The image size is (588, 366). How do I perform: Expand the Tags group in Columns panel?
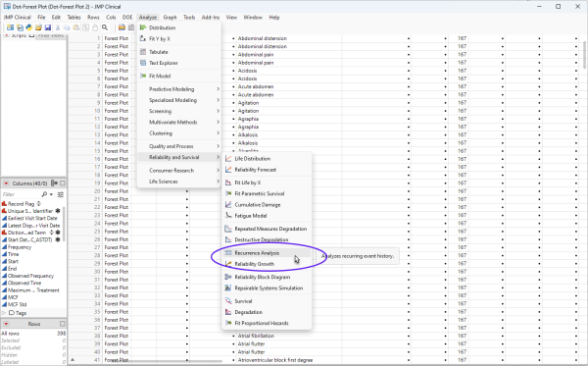coord(4,313)
